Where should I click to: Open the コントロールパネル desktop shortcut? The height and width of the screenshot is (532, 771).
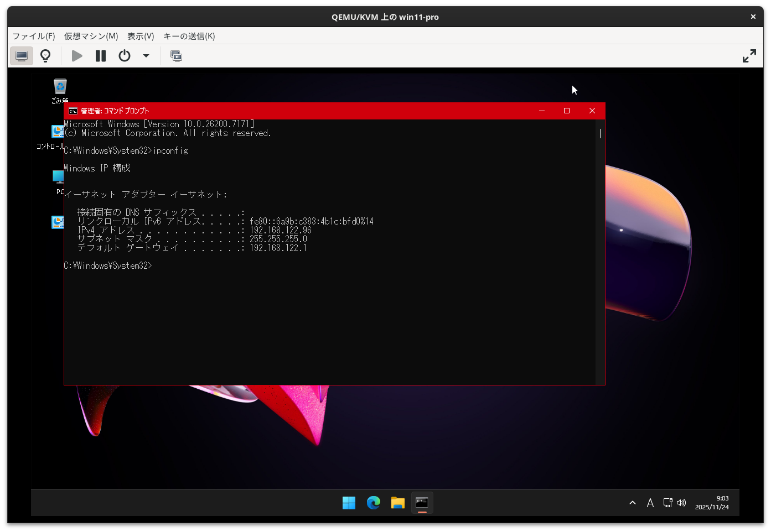pyautogui.click(x=58, y=132)
